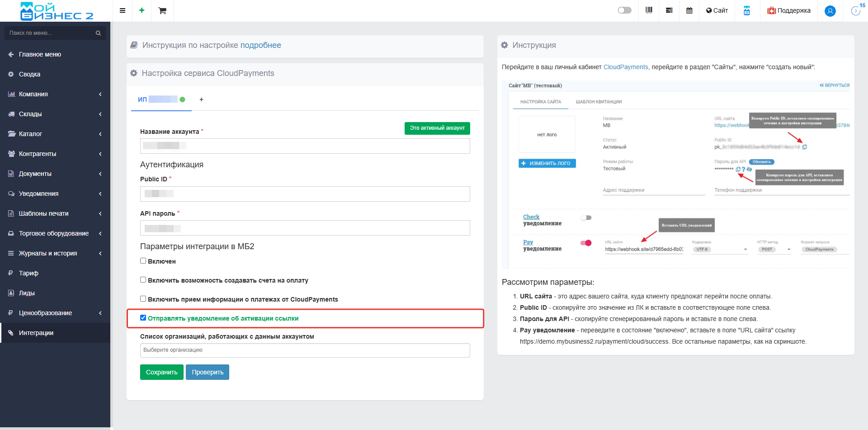Enable the 'Включен' checkbox

pos(143,261)
